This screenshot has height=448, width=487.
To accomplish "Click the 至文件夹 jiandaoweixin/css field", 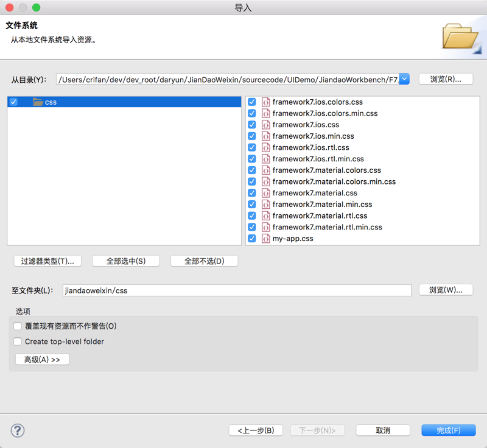I will click(x=237, y=290).
